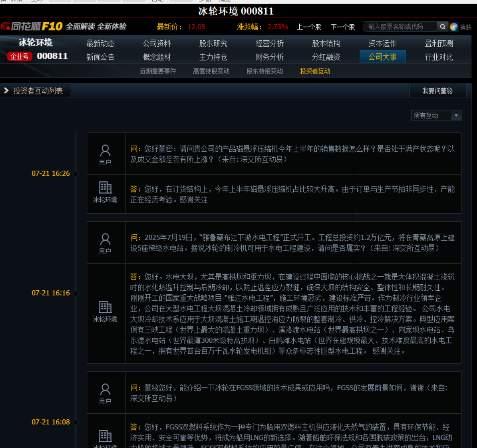Open the 最新动态 tab
Viewport: 477px width, 448px height.
coord(100,44)
